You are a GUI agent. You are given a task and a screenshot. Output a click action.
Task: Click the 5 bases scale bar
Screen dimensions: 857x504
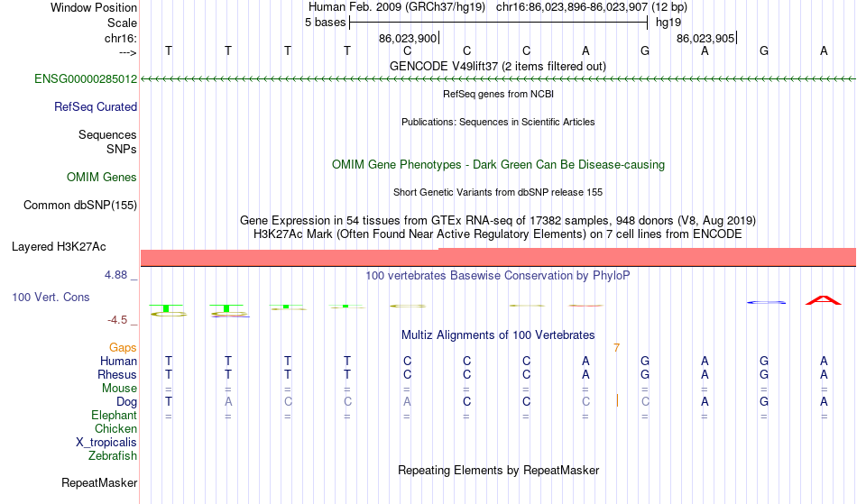(x=499, y=23)
